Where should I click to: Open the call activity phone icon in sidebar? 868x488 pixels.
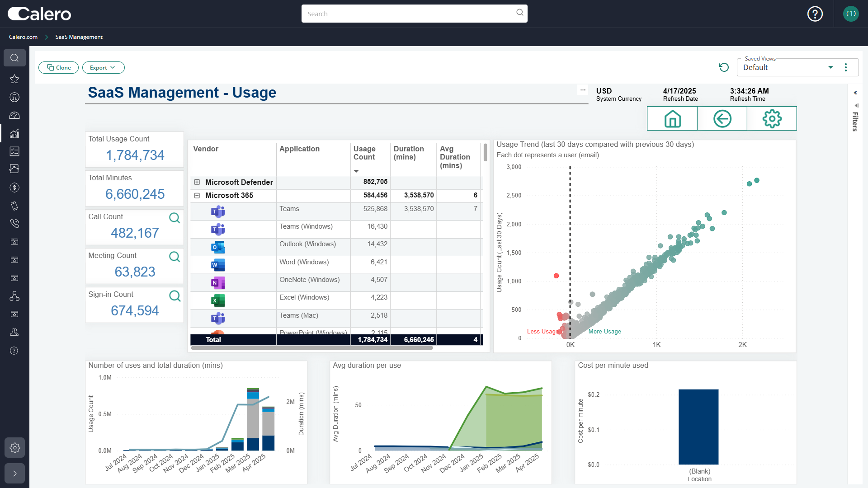point(14,223)
